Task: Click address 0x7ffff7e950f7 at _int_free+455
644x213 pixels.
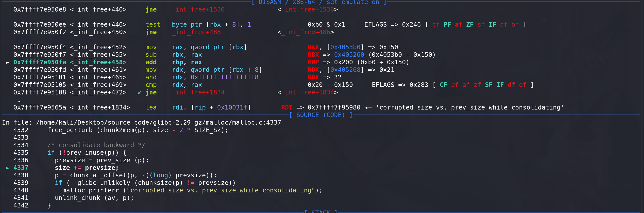Action: click(x=40, y=55)
